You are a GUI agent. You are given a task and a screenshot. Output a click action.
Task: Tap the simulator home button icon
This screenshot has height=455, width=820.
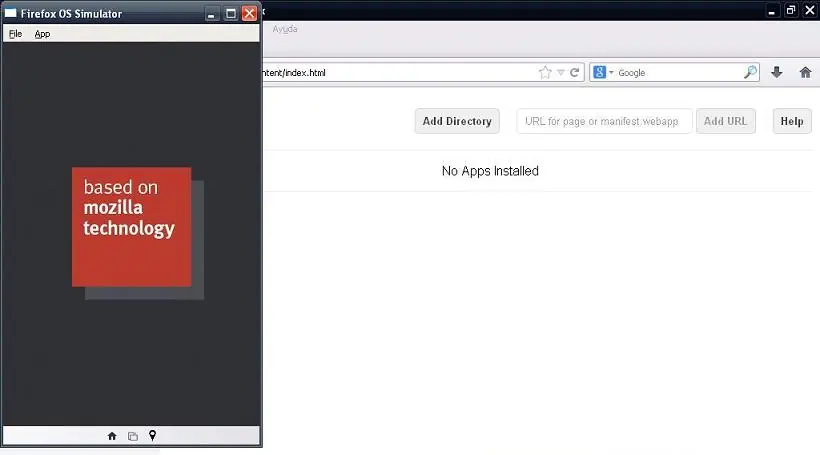point(112,436)
